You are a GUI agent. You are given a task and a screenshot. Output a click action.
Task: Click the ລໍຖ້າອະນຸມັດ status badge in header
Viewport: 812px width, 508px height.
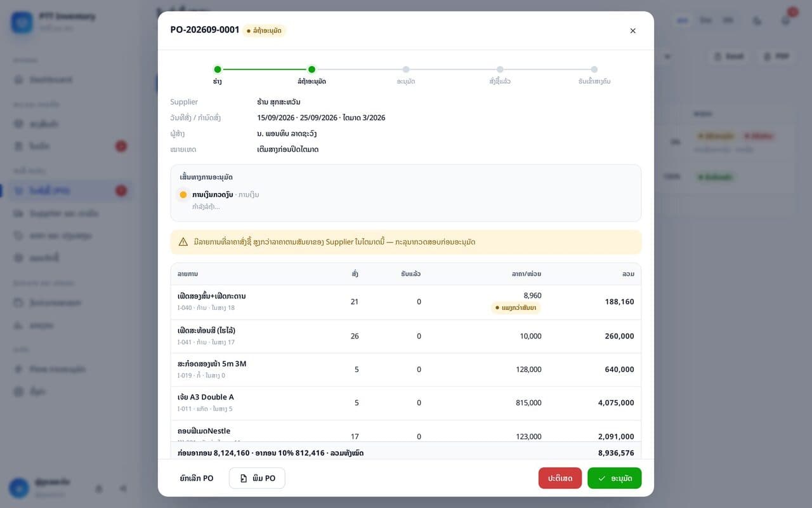(264, 30)
